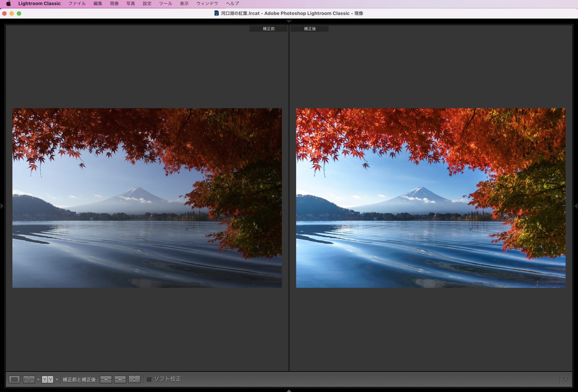This screenshot has height=392, width=578.
Task: Open the toolbar content menu triangle
Action: click(566, 380)
